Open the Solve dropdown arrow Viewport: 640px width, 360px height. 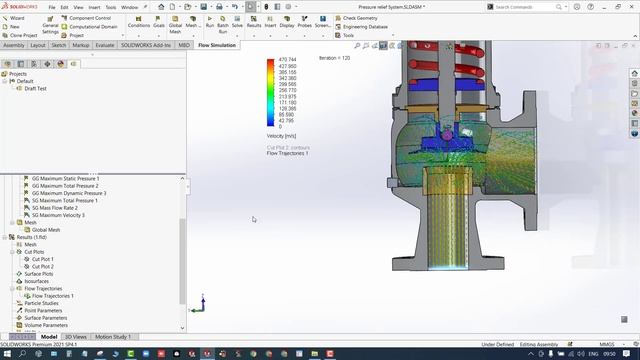click(x=237, y=36)
